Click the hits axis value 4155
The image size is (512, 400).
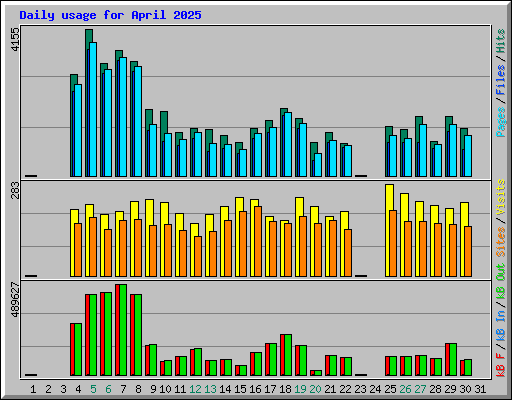(15, 39)
